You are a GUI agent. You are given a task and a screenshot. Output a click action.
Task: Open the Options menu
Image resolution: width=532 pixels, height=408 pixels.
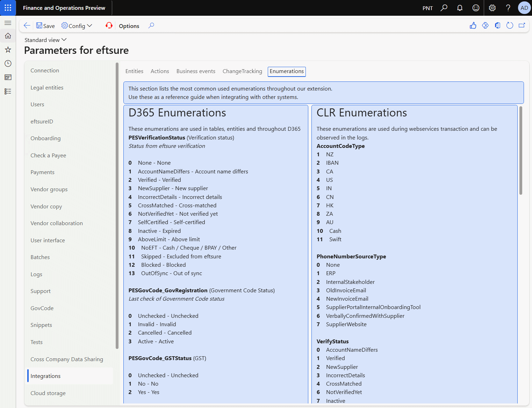129,26
